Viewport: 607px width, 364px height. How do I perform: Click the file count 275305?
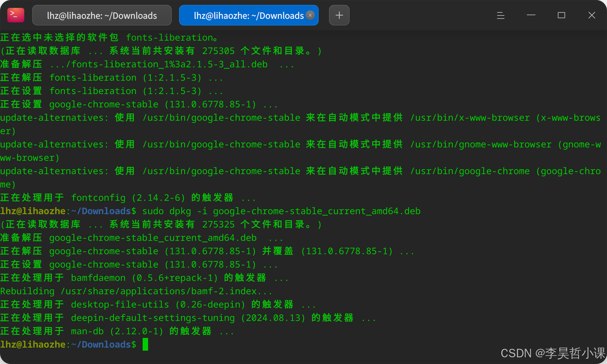[219, 51]
